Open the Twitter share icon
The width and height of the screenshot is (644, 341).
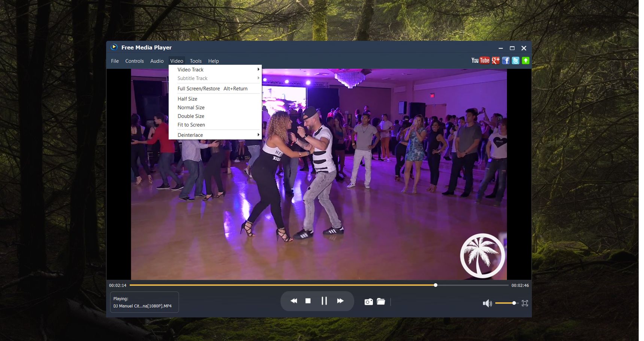click(516, 61)
